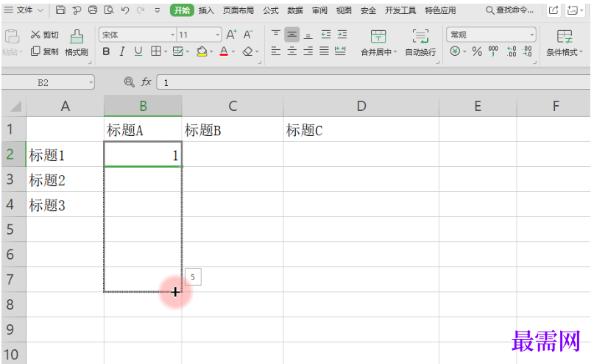The width and height of the screenshot is (594, 364).
Task: Toggle underline formatting
Action: [x=138, y=51]
